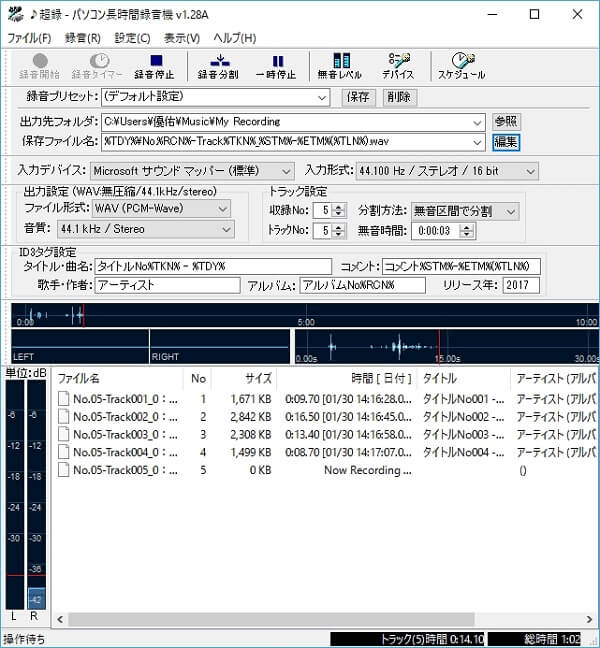Screen dimensions: 600x648
Task: Click the scroll left arrow of file list
Action: (x=60, y=619)
